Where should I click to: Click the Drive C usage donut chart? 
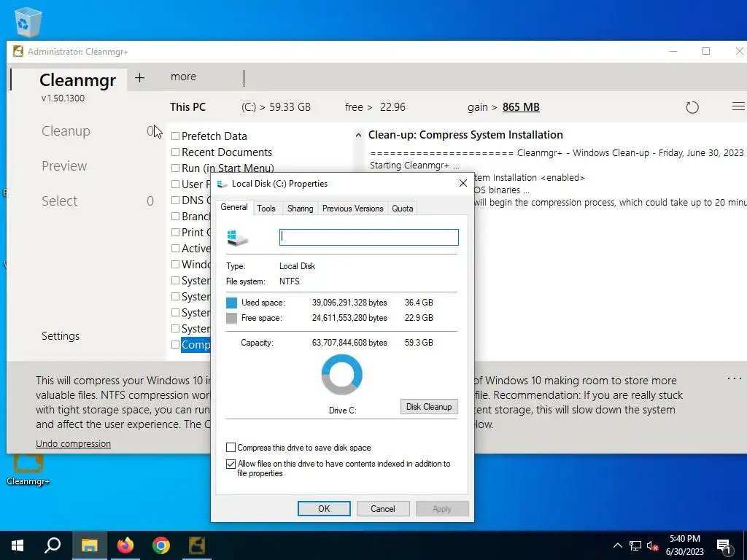point(342,375)
